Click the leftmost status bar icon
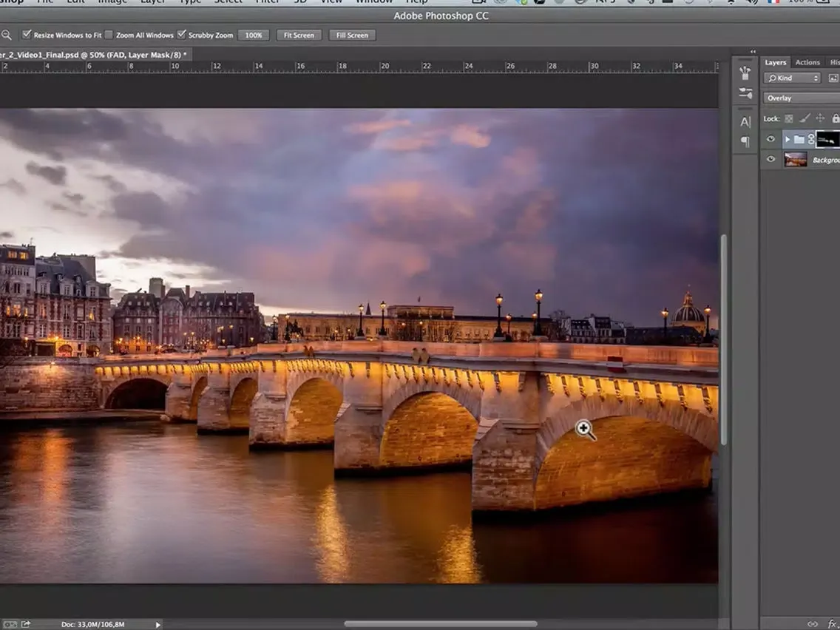The height and width of the screenshot is (630, 840). click(x=9, y=624)
